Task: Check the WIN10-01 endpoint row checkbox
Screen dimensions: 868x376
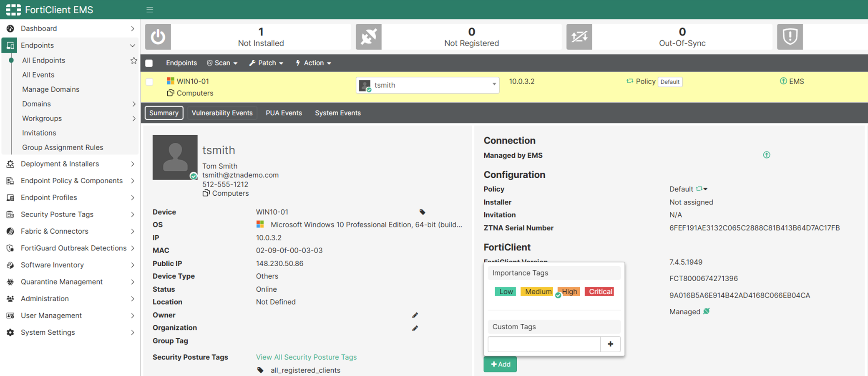Action: 149,82
